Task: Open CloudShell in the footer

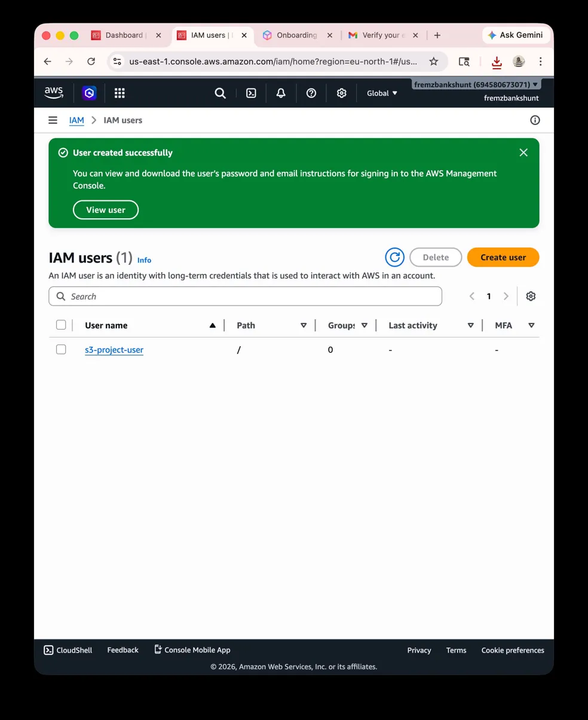Action: pyautogui.click(x=68, y=650)
